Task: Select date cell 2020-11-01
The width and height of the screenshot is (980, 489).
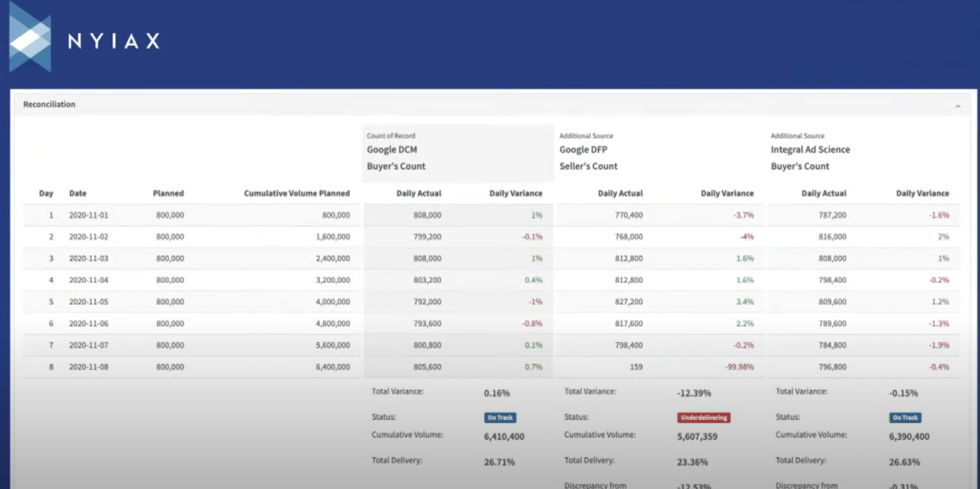Action: point(88,215)
